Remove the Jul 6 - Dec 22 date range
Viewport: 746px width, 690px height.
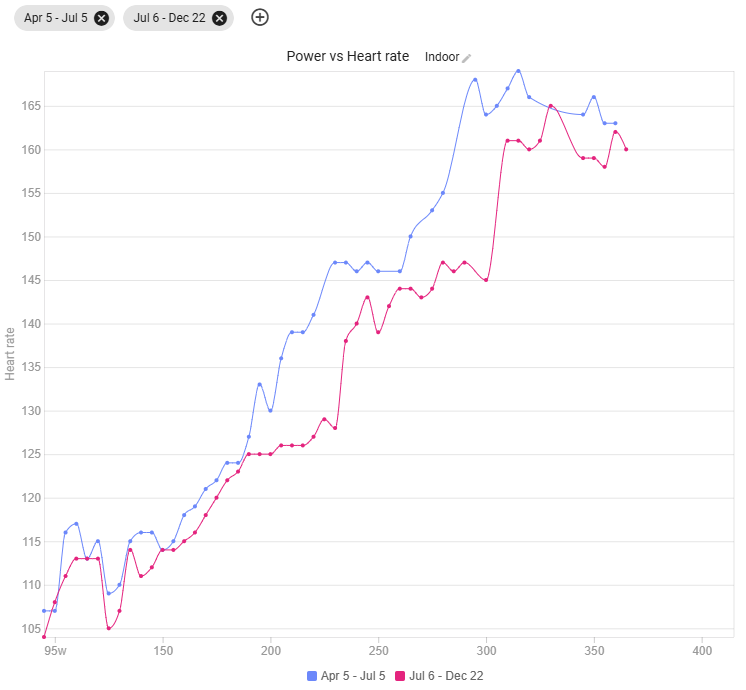click(x=219, y=18)
